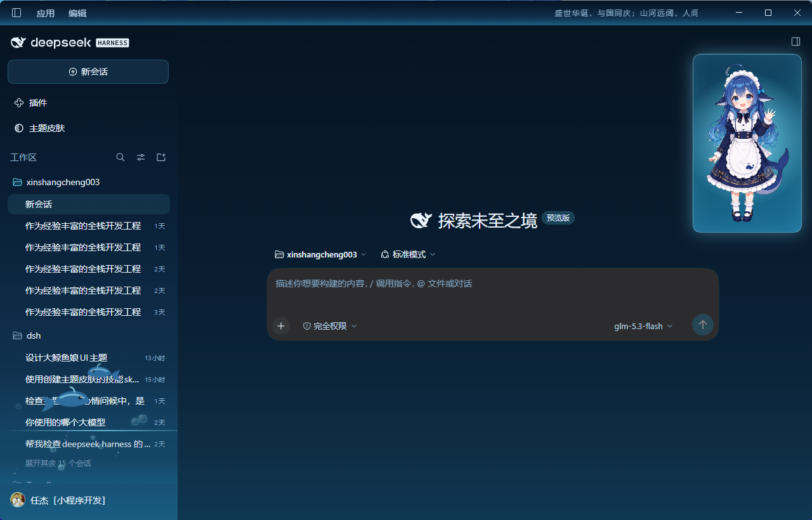Click the user avatar at bottom left
The image size is (812, 520).
(18, 500)
